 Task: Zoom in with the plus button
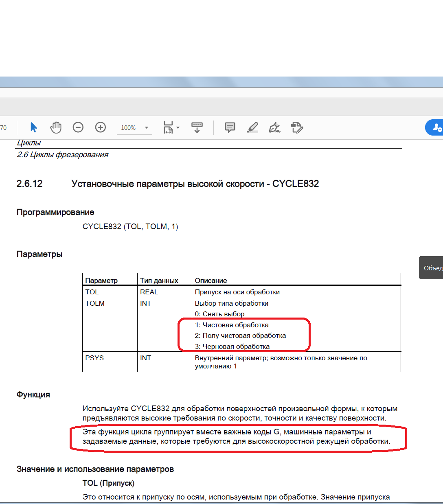pos(101,127)
